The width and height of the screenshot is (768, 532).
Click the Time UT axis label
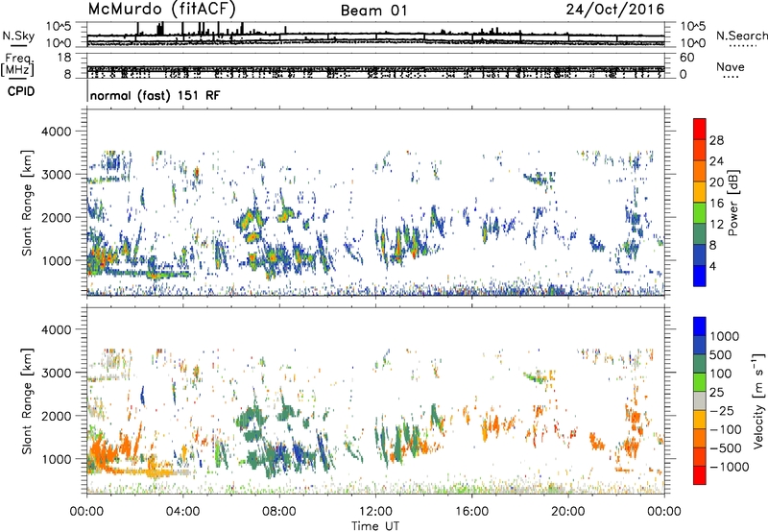(x=375, y=525)
